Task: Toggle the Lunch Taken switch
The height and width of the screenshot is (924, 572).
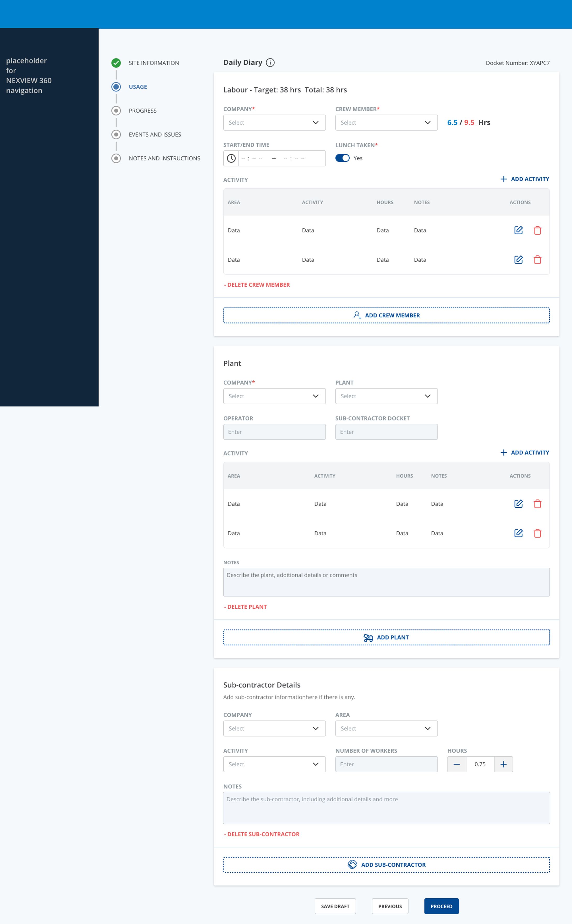Action: [x=342, y=158]
